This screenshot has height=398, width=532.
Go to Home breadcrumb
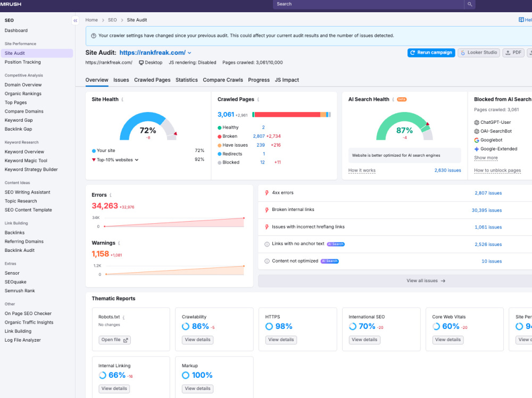coord(92,20)
